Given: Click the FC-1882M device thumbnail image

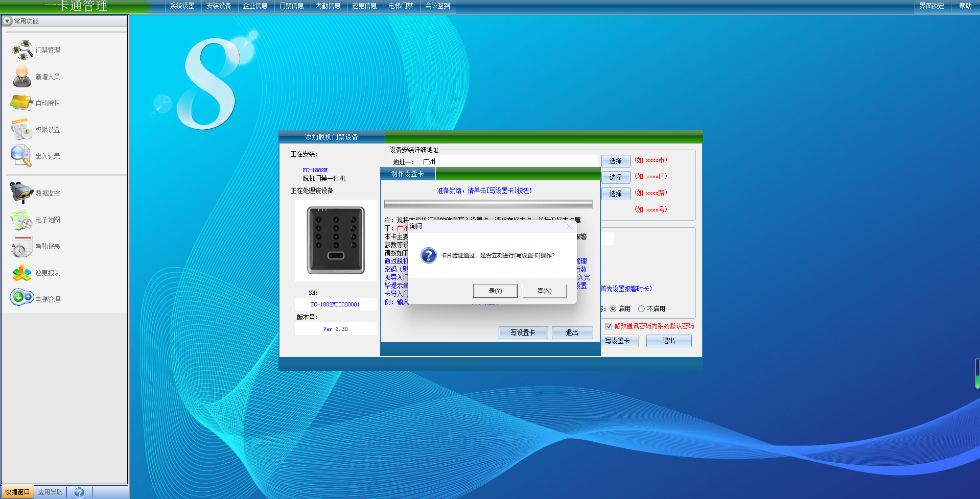Looking at the screenshot, I should (x=336, y=240).
